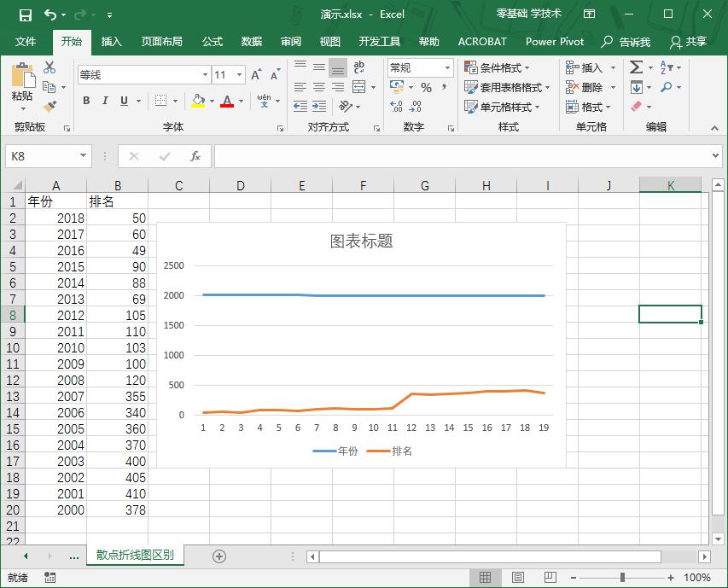Insert a function with the fx button
The width and height of the screenshot is (728, 588).
[195, 156]
